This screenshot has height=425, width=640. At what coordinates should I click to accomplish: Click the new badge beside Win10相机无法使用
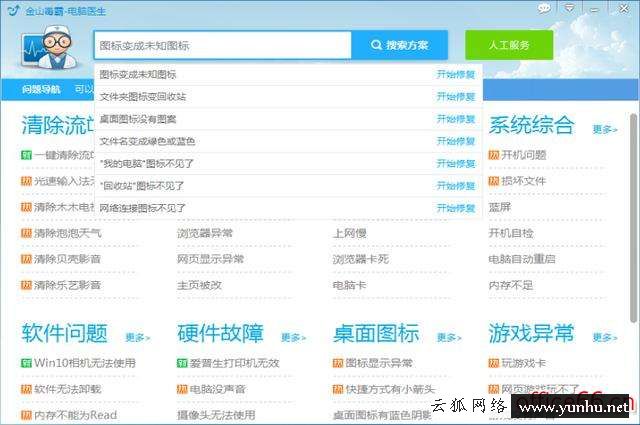click(x=26, y=363)
